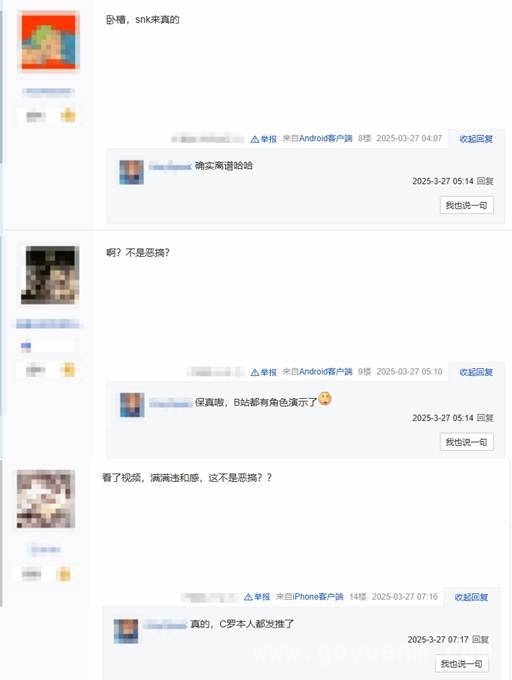The width and height of the screenshot is (512, 680).
Task: Click 回复 next to the 2025-3-27 07:17 timestamp
Action: coord(480,640)
